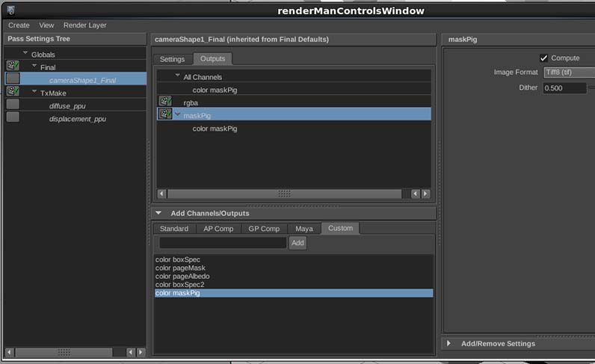Image resolution: width=595 pixels, height=364 pixels.
Task: Select the Outputs tab
Action: (213, 59)
